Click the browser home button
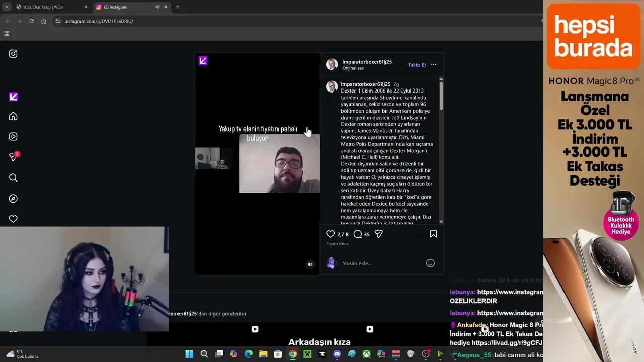644x362 pixels. [43, 21]
